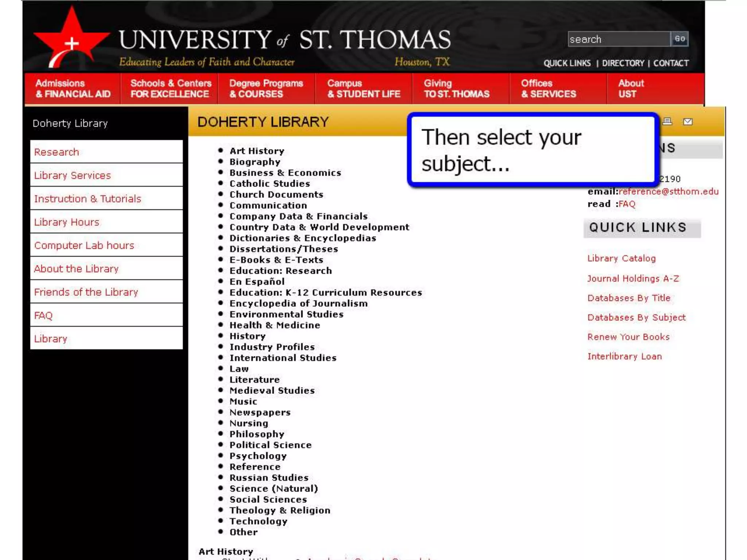This screenshot has width=747, height=560.
Task: Choose Health & Medicine subject
Action: pyautogui.click(x=275, y=325)
